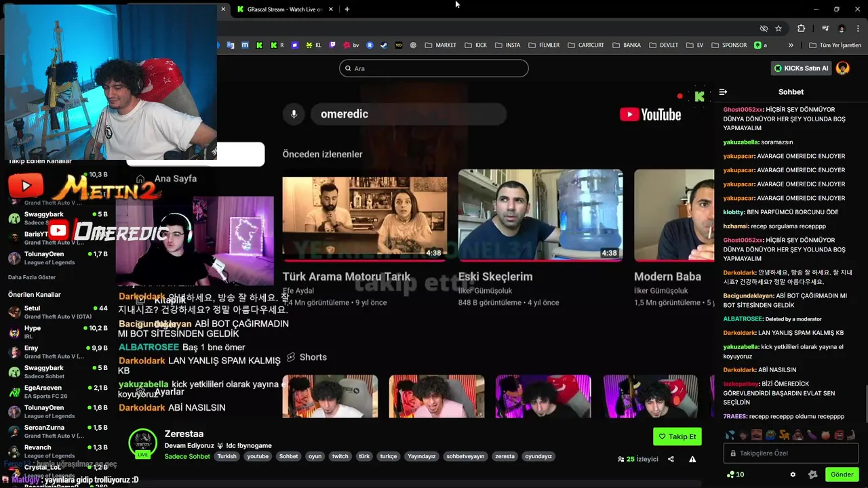The width and height of the screenshot is (868, 488).
Task: Open Eray recommended channel
Action: pyautogui.click(x=58, y=352)
